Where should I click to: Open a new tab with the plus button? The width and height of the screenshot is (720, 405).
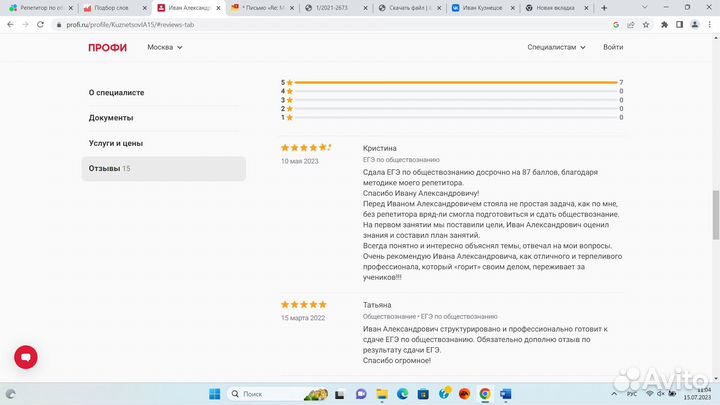604,8
